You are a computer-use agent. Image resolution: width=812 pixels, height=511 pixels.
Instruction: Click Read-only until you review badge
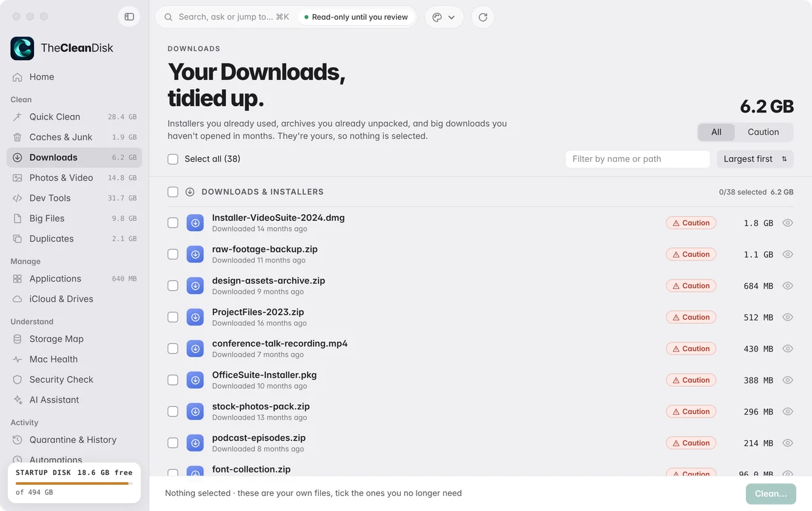356,17
